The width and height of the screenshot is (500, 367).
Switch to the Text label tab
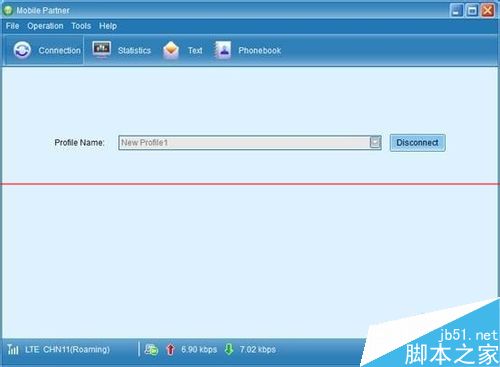point(195,50)
